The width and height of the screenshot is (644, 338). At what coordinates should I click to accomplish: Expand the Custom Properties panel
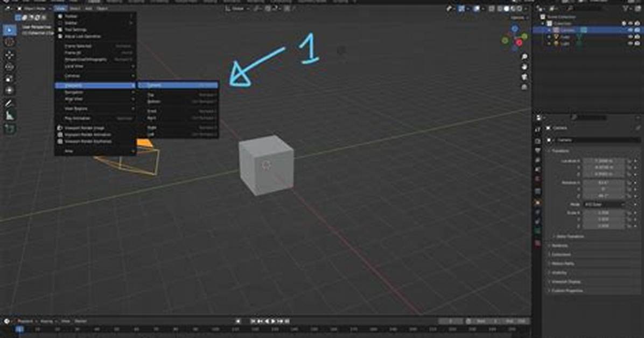567,291
